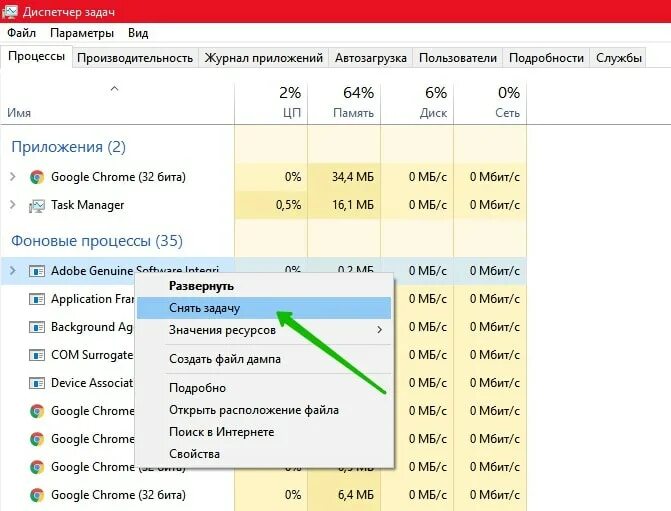This screenshot has width=671, height=511.
Task: Choose Подробно in the context menu
Action: [x=264, y=388]
